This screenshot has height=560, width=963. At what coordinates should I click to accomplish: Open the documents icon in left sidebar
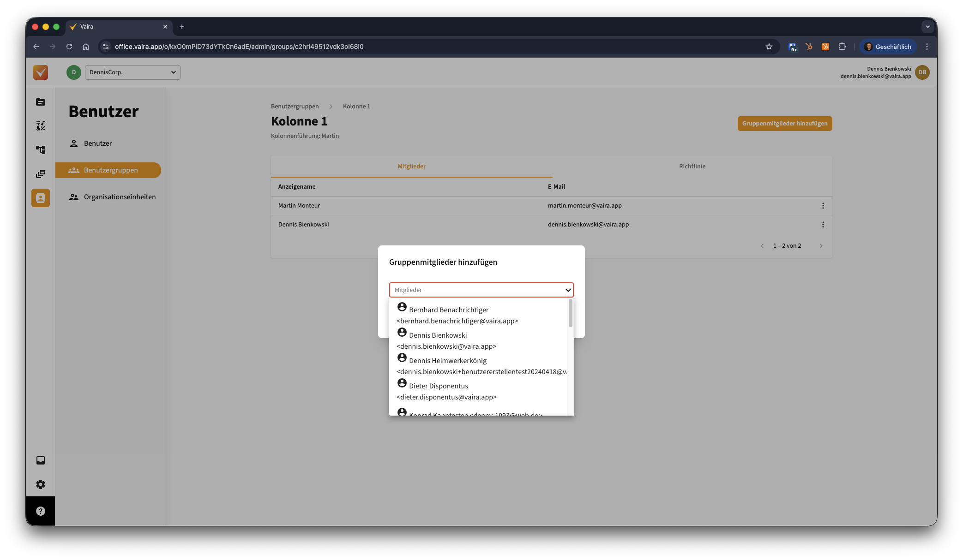(41, 102)
